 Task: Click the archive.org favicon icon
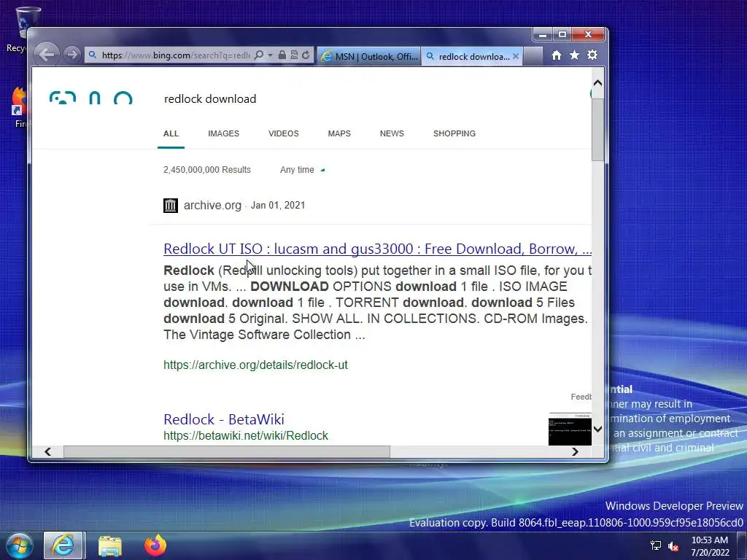[x=171, y=205]
